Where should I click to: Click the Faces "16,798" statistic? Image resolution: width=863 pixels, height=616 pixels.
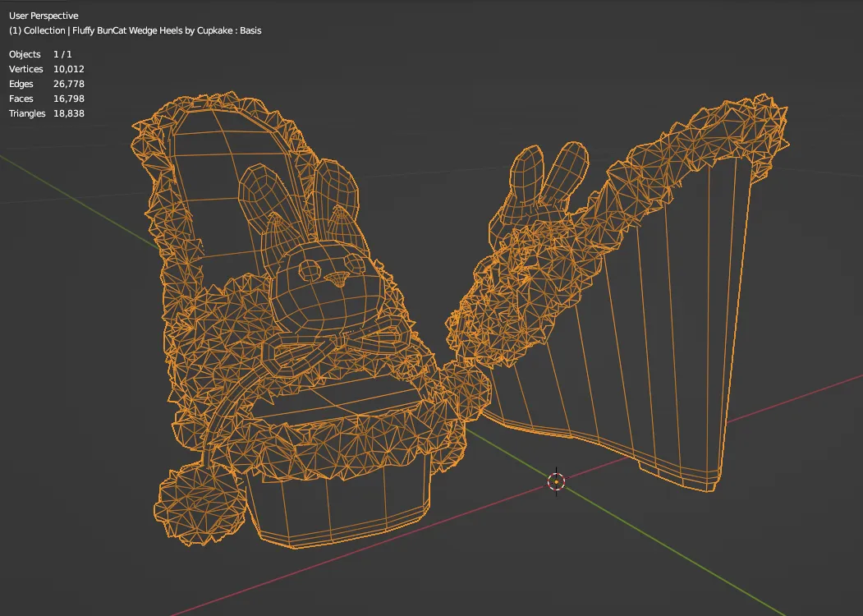coord(69,99)
